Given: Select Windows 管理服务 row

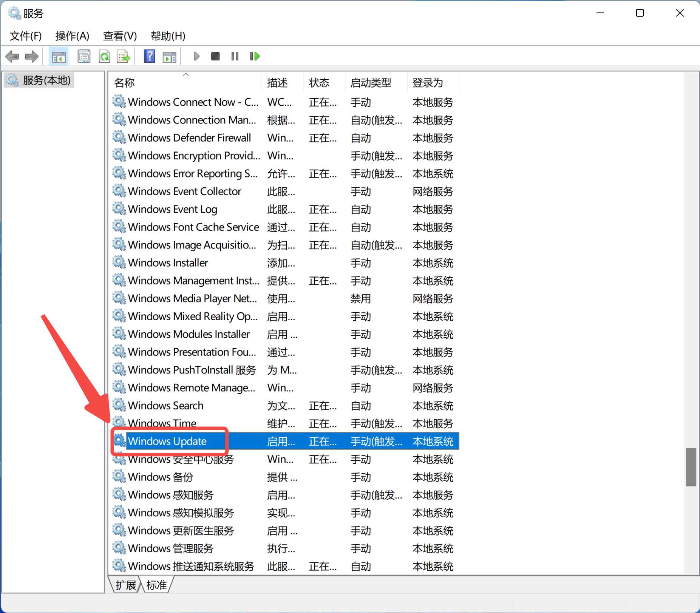Looking at the screenshot, I should (286, 548).
